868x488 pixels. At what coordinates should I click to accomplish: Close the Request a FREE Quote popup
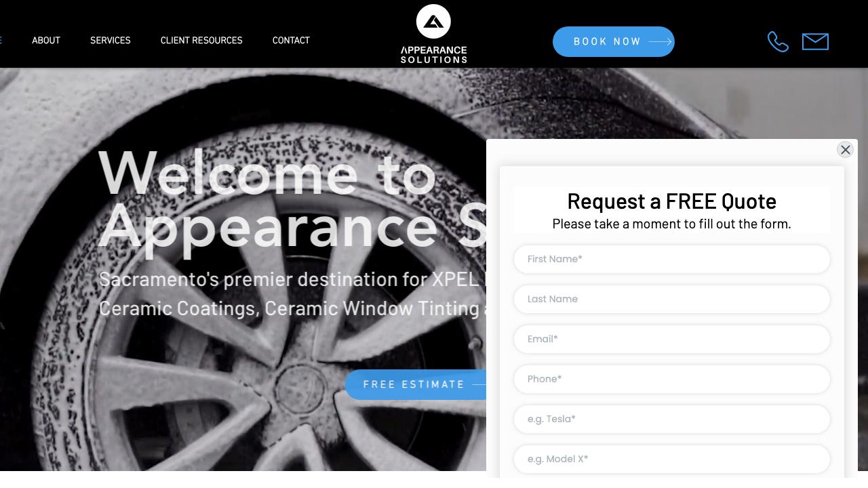(x=845, y=150)
